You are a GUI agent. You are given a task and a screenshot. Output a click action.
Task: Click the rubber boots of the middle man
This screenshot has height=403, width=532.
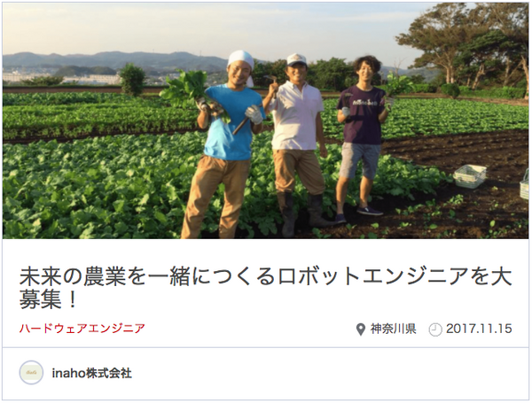coord(302,213)
